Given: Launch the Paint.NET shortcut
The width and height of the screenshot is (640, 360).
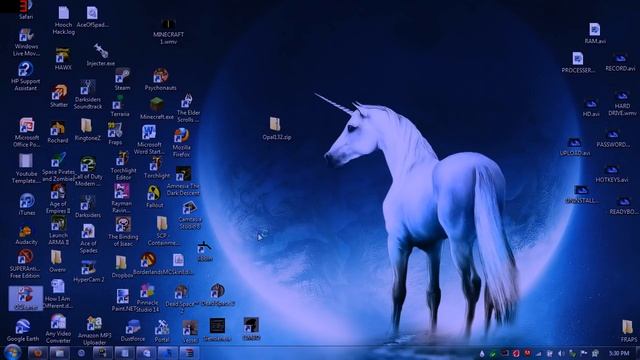Looking at the screenshot, I should pyautogui.click(x=122, y=300).
